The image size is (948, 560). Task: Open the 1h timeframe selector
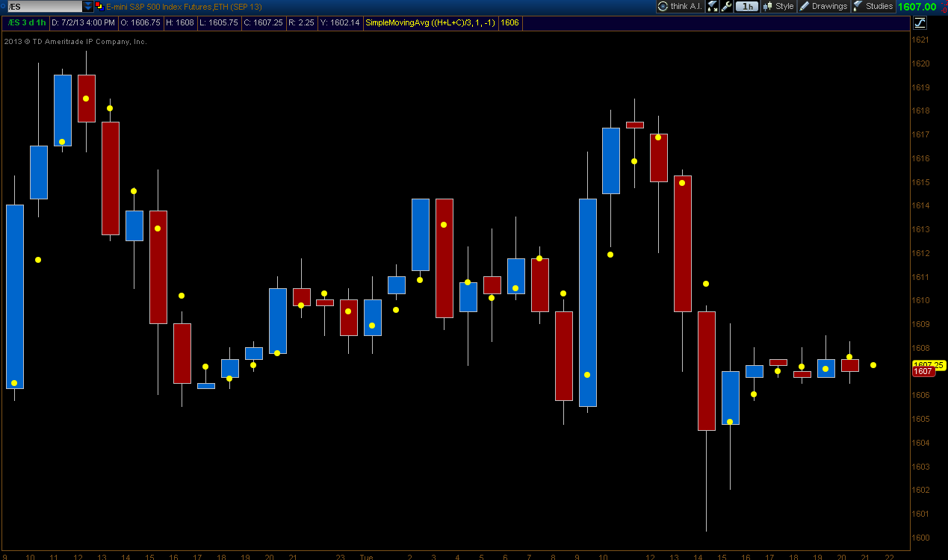tap(746, 6)
